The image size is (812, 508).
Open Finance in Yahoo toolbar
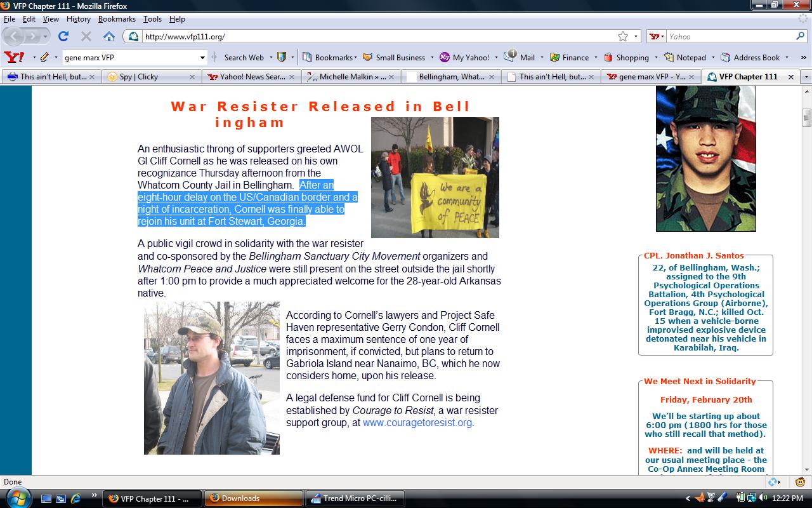[x=569, y=57]
